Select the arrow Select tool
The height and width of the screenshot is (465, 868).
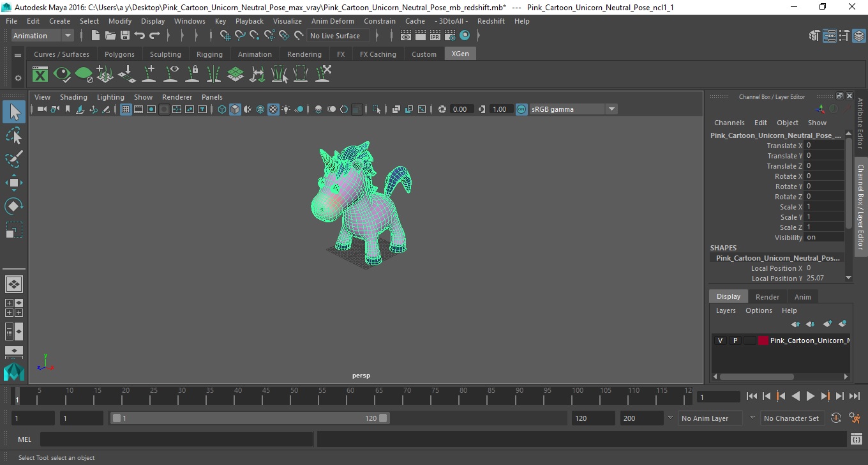coord(14,112)
